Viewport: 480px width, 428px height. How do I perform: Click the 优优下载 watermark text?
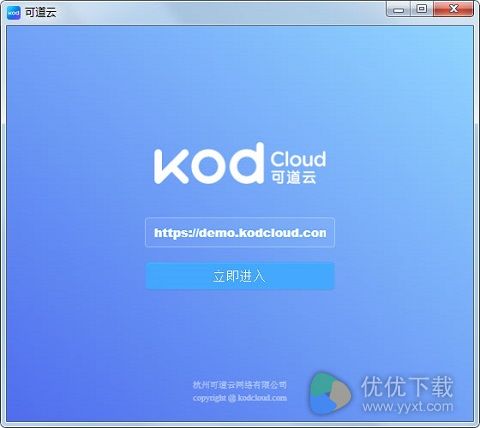(407, 386)
